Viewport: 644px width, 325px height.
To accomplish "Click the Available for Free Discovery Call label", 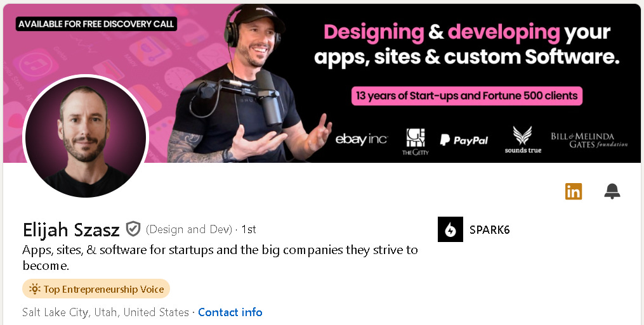I will [x=96, y=24].
